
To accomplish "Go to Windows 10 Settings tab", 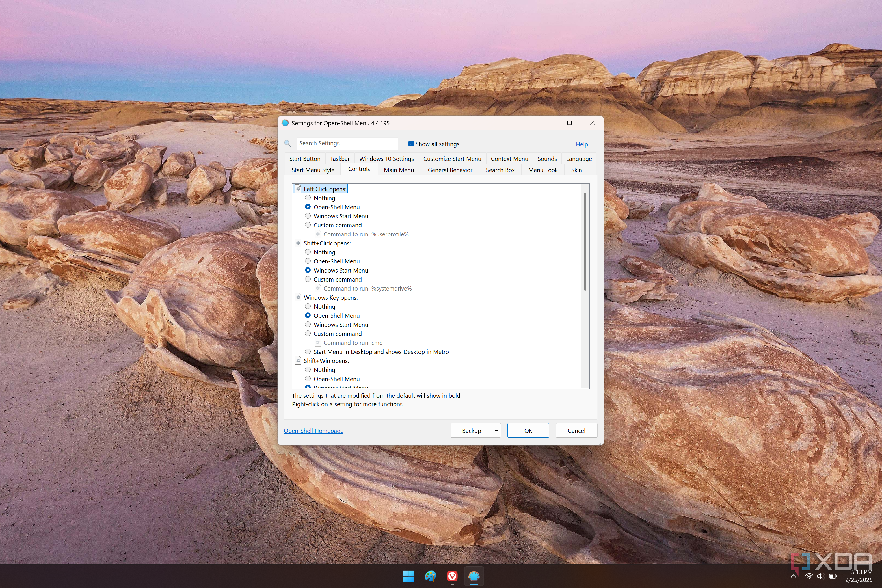I will point(386,159).
